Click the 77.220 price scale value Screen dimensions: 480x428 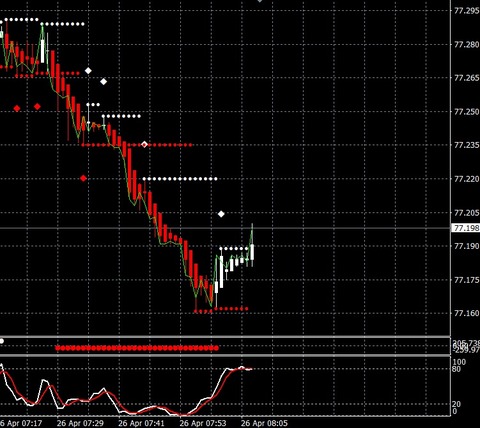coord(467,179)
